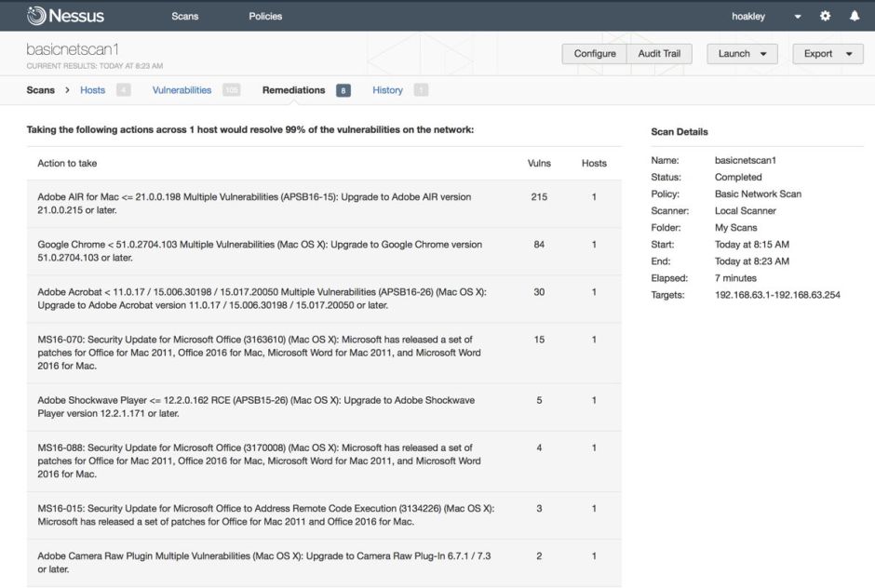875x588 pixels.
Task: Open the Export dropdown
Action: [828, 54]
